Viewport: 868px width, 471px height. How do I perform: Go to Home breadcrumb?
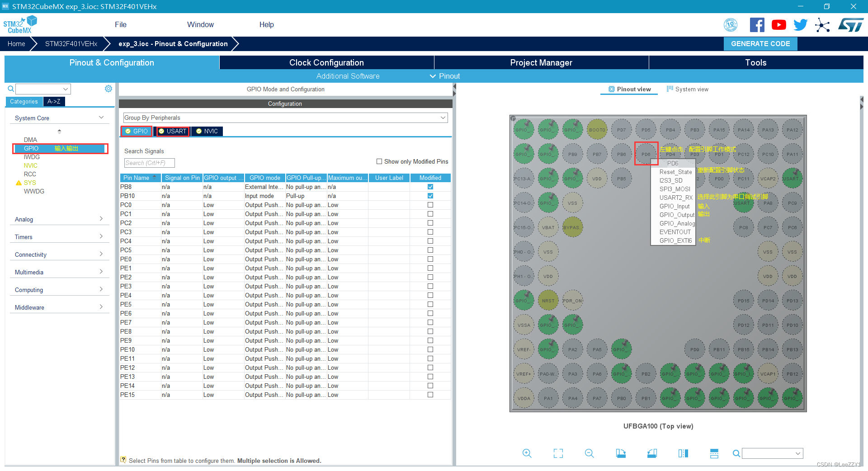(x=16, y=44)
